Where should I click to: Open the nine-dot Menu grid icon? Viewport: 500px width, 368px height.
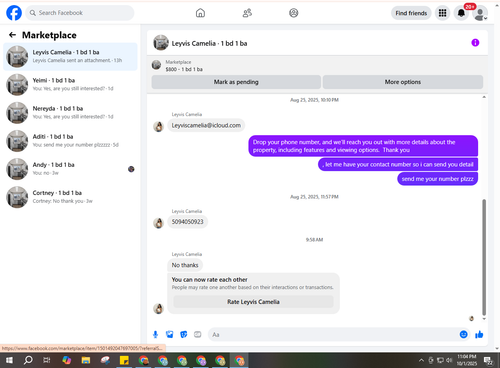coord(442,13)
